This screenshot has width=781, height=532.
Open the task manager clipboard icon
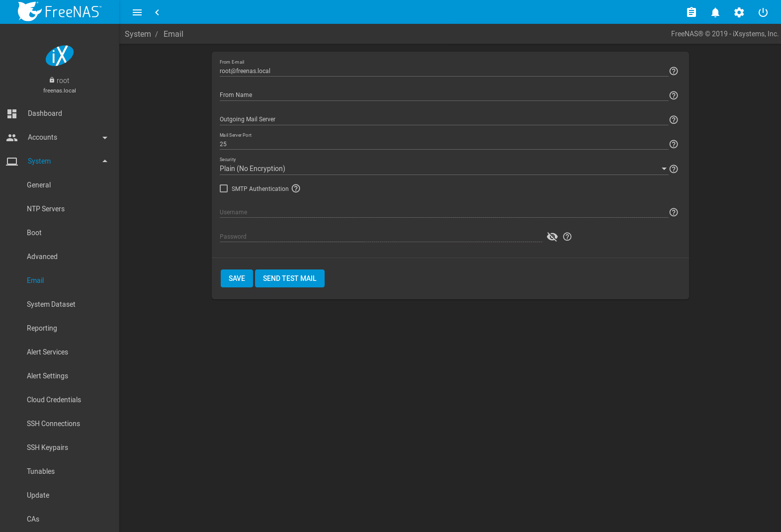(x=691, y=12)
